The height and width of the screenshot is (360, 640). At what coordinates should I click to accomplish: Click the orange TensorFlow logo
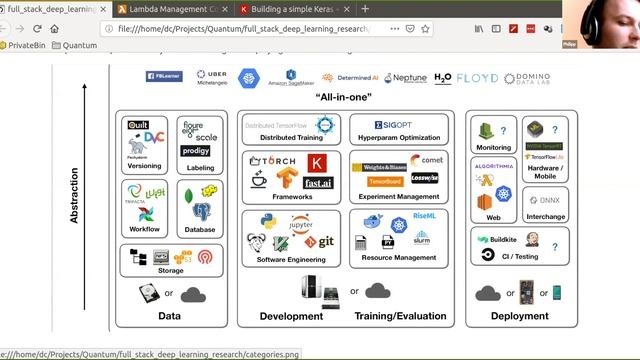(287, 179)
